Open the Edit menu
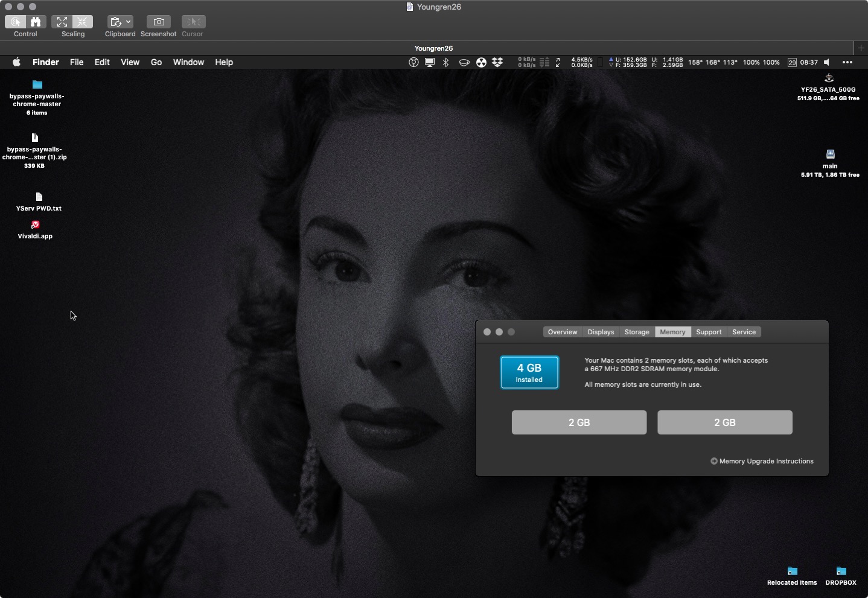 [x=102, y=62]
